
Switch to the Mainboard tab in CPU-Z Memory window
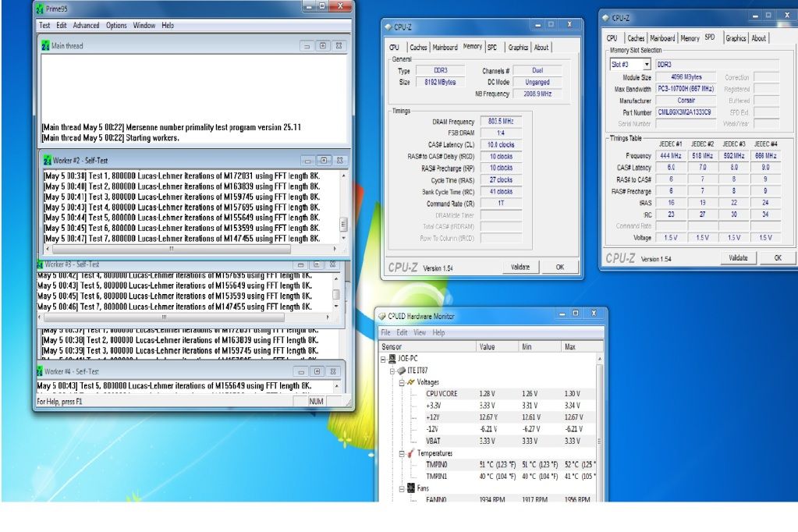[x=445, y=48]
